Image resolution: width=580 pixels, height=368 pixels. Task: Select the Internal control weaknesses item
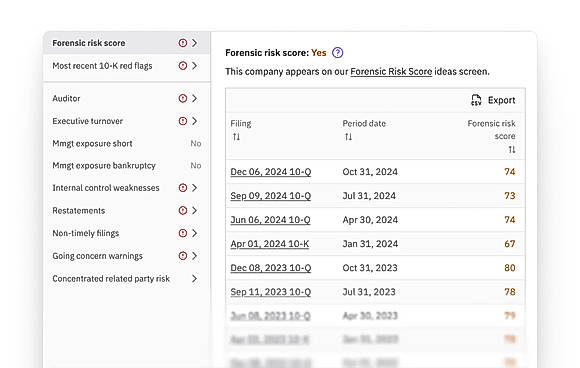(127, 188)
